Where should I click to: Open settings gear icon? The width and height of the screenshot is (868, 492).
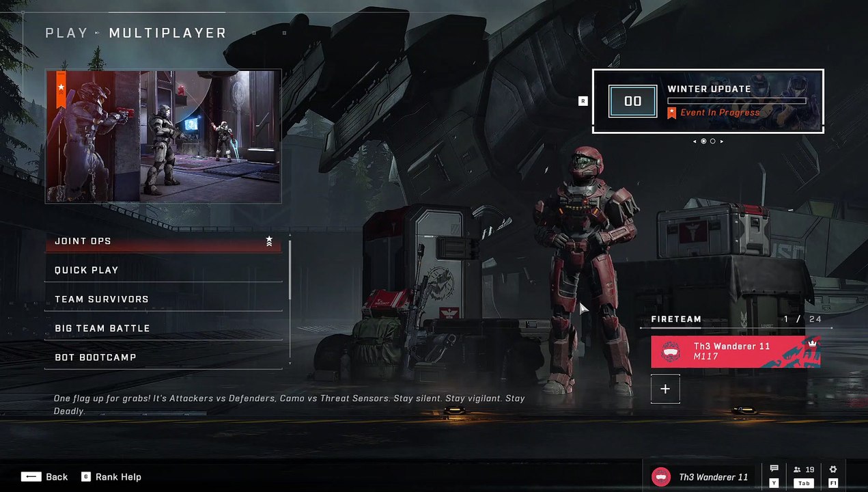[832, 469]
